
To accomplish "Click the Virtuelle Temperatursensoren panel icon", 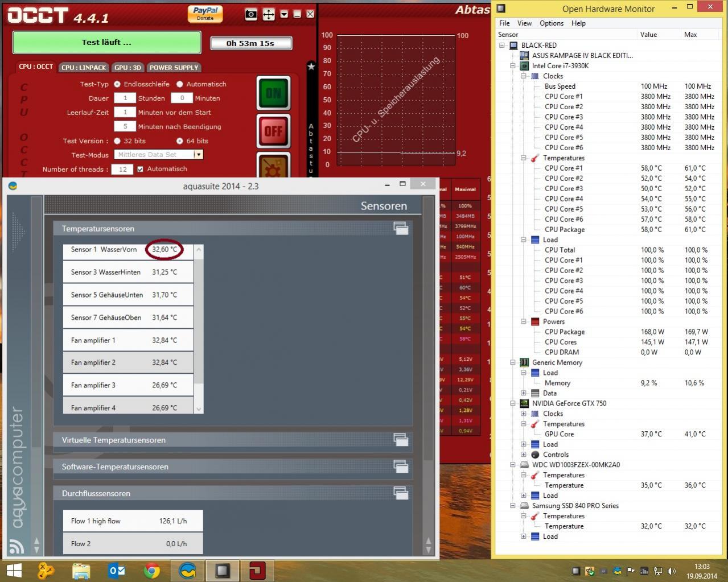I will (401, 439).
